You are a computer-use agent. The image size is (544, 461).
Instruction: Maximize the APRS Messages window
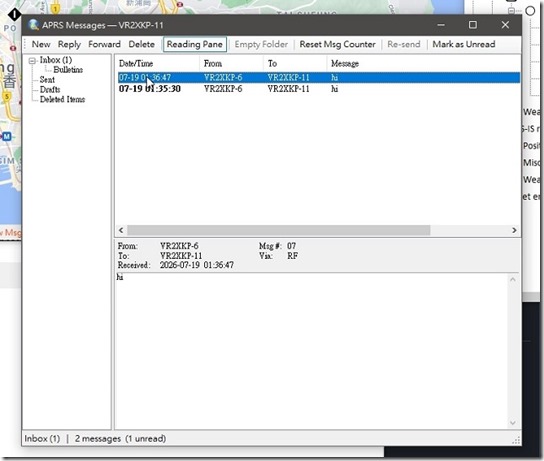click(x=473, y=25)
